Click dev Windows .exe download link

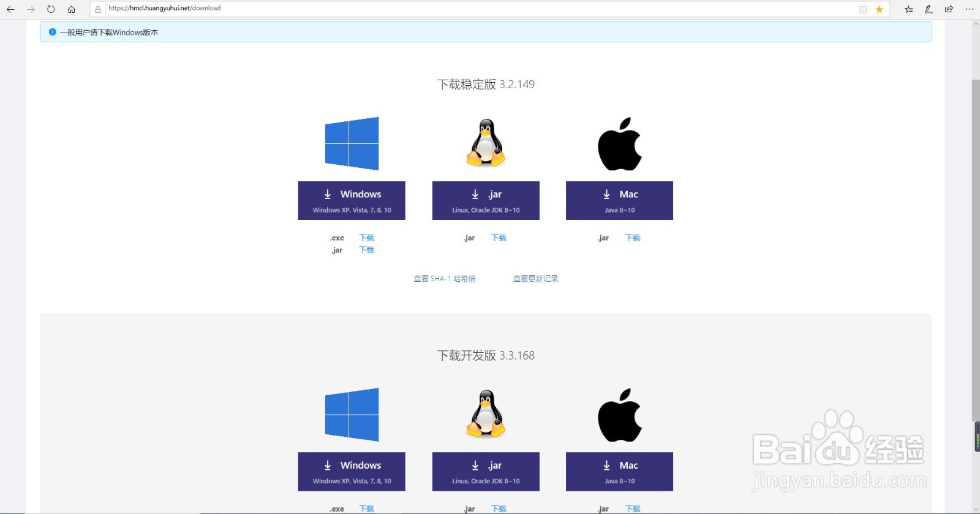[366, 509]
